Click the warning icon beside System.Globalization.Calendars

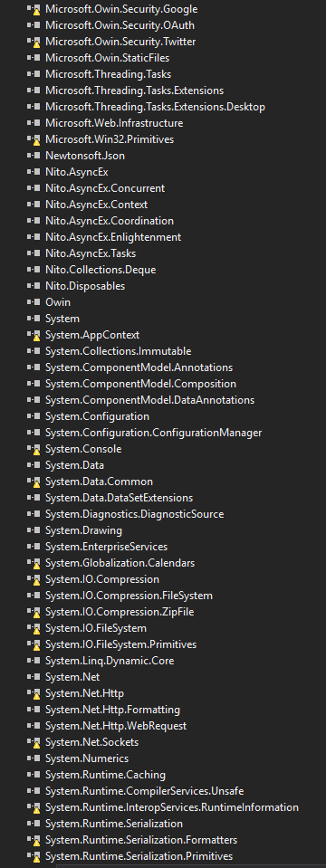click(34, 563)
